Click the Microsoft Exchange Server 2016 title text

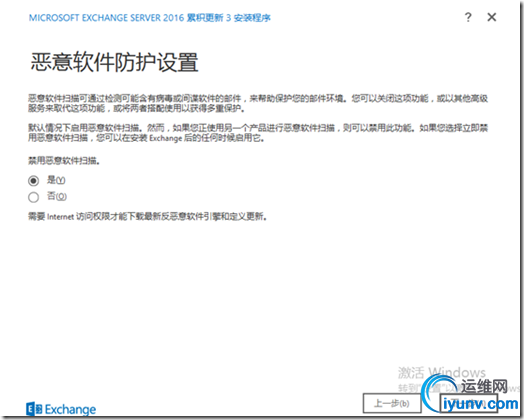pyautogui.click(x=150, y=18)
